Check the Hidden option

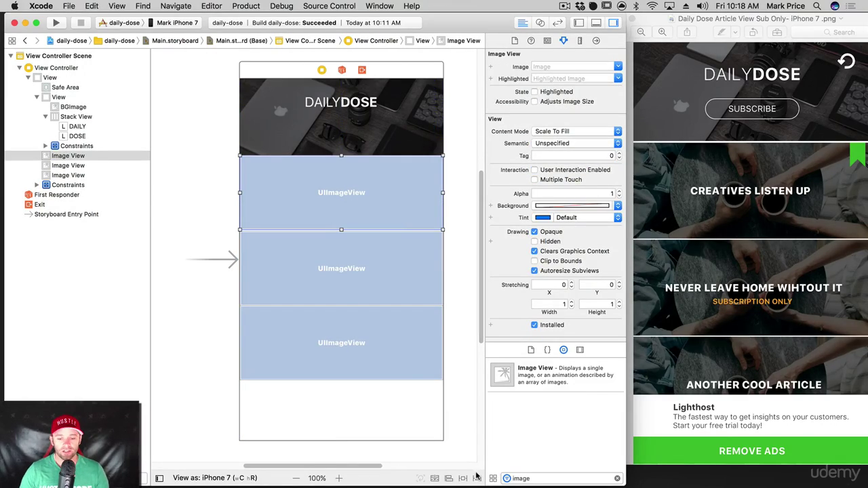[x=534, y=241]
